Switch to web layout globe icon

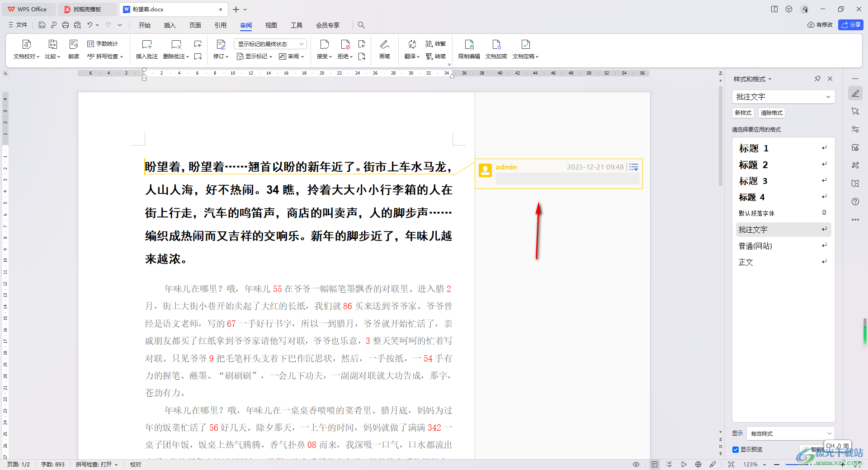(698, 464)
